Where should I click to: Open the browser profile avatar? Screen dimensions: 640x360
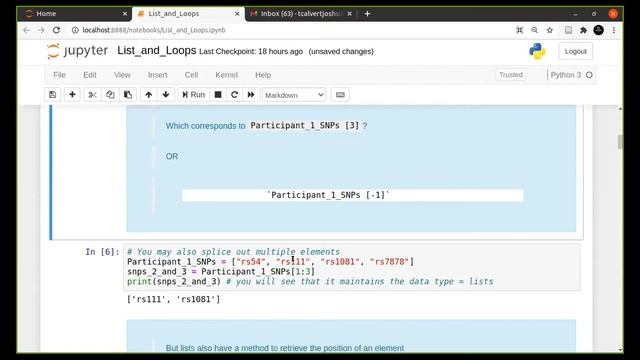pyautogui.click(x=598, y=30)
